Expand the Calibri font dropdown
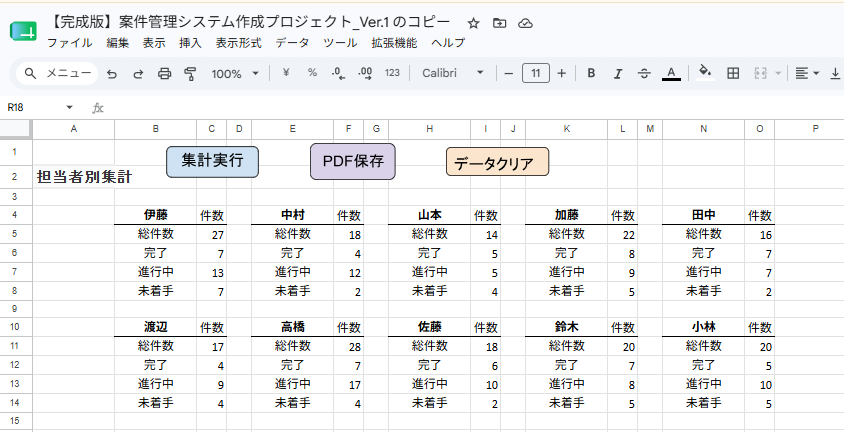 coord(453,73)
